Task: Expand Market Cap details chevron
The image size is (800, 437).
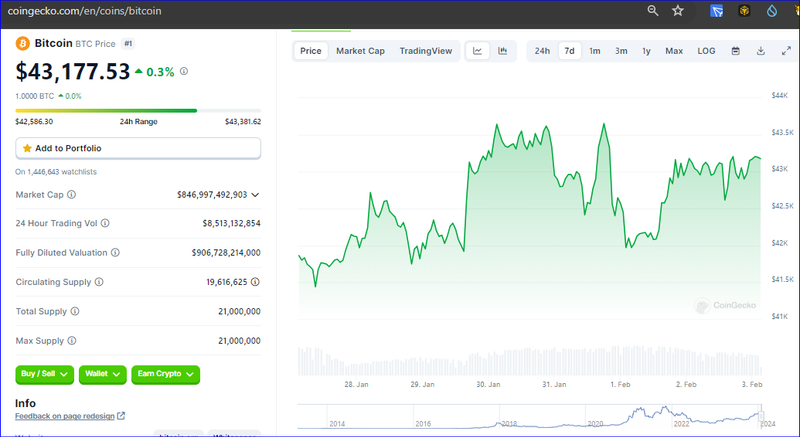Action: 255,195
